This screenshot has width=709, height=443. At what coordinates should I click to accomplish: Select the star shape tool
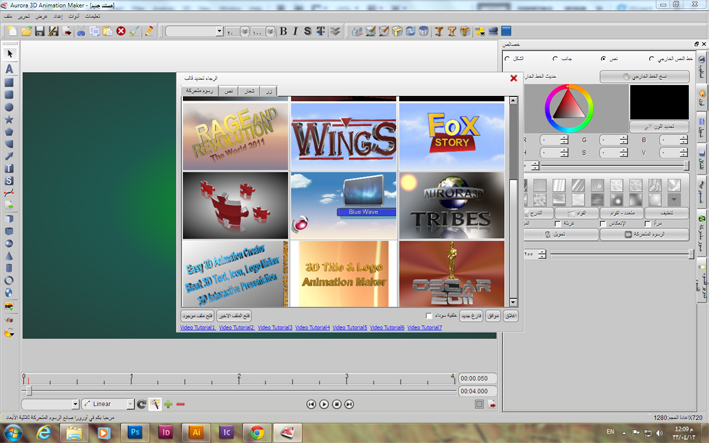(9, 120)
